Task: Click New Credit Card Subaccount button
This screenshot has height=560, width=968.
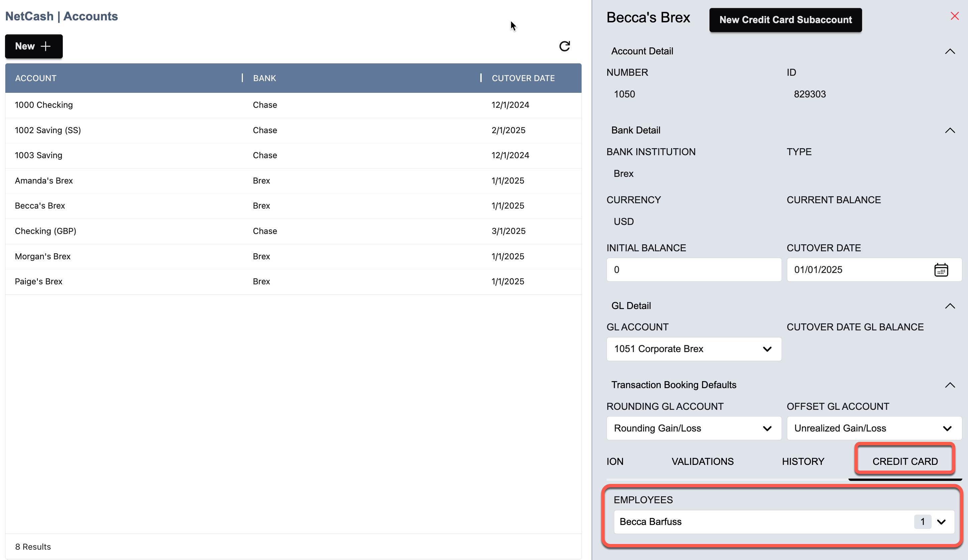Action: (x=785, y=20)
